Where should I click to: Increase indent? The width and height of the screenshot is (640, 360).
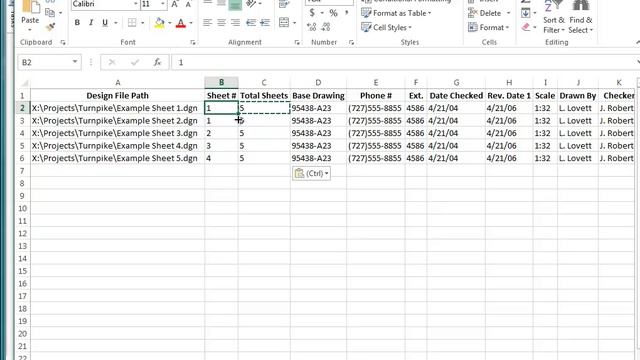tap(265, 22)
